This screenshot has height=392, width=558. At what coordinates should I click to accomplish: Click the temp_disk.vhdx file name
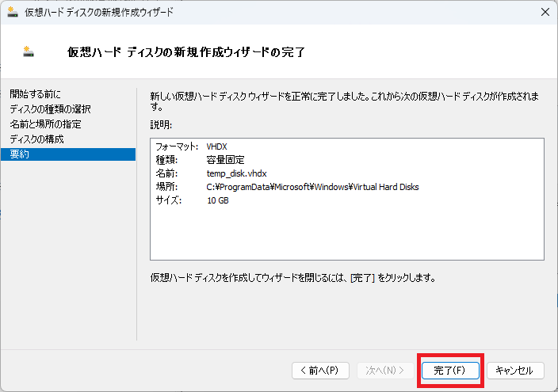tap(237, 173)
